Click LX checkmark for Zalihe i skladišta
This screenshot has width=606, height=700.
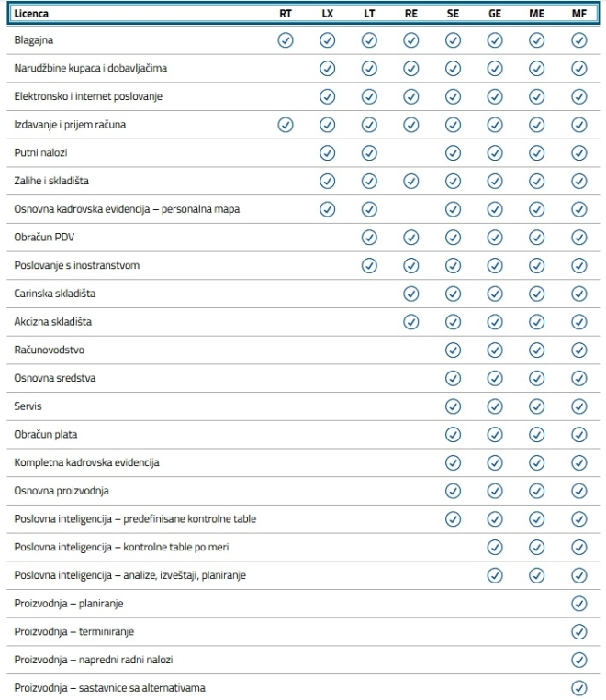(328, 181)
